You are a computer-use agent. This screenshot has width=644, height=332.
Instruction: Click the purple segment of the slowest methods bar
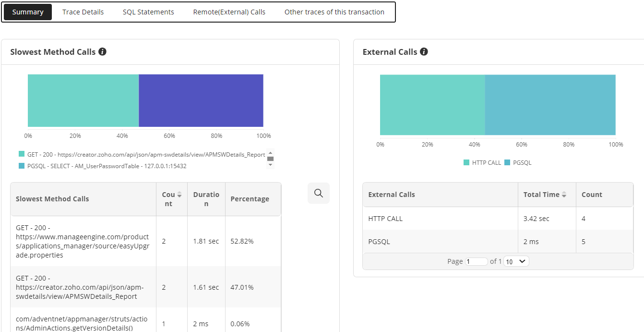201,100
